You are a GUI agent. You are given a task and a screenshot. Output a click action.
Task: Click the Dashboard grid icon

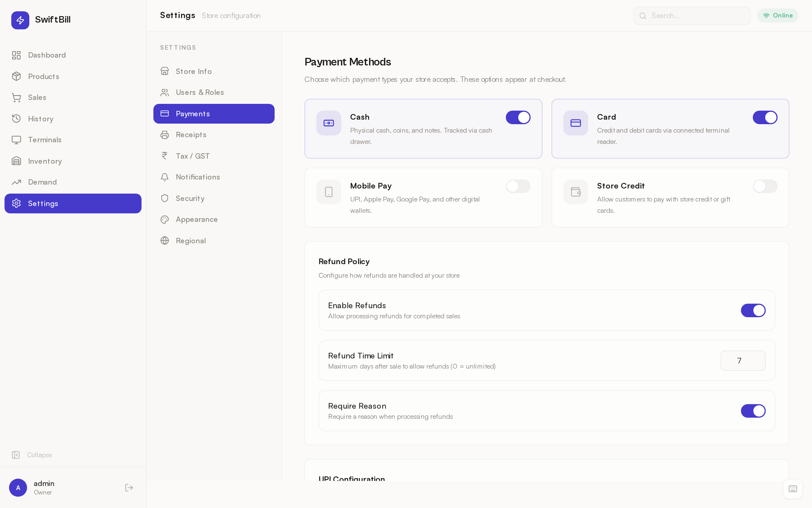coord(16,55)
